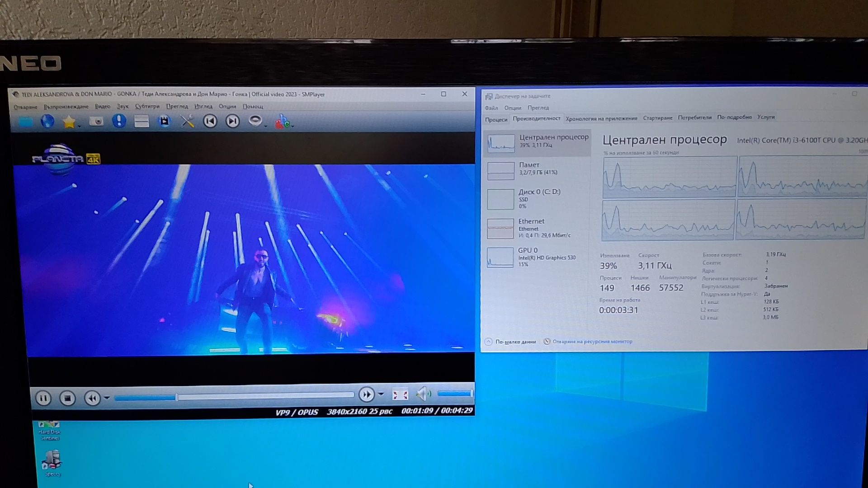Screen dimensions: 868x488
Task: Open the Опции menu in SMPlayer
Action: click(x=227, y=107)
